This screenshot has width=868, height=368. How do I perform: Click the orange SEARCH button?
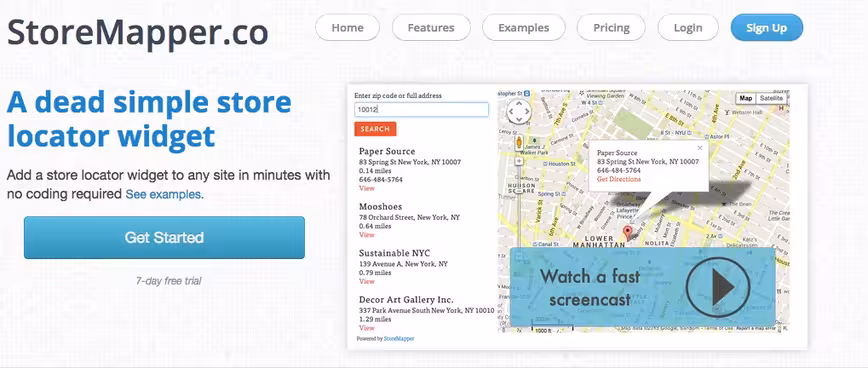[x=375, y=129]
